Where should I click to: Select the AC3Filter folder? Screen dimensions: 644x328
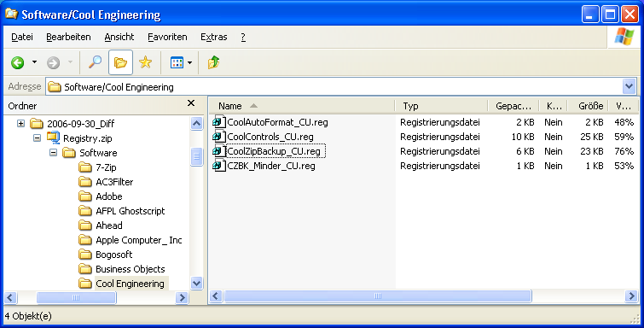point(114,182)
